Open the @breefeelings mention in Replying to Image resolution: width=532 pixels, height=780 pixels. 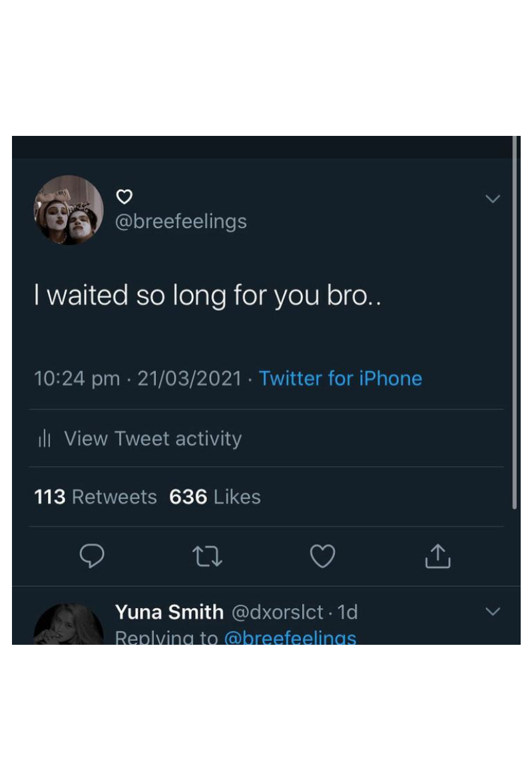click(x=290, y=637)
